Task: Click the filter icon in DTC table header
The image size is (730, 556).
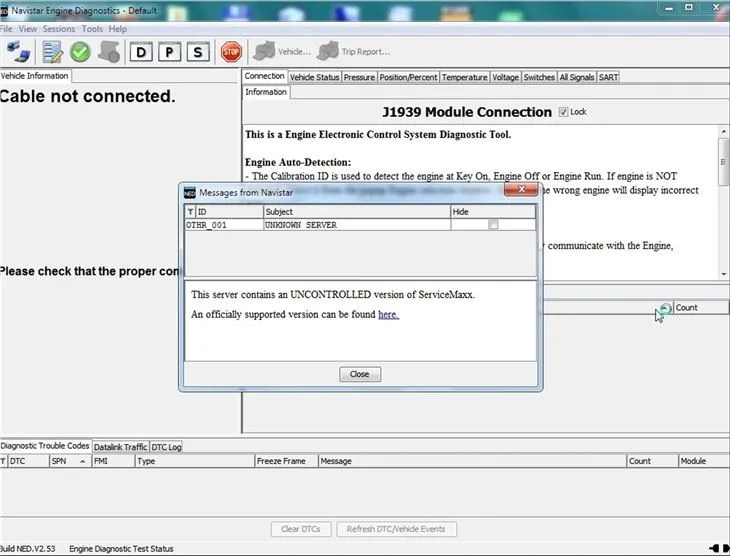Action: tap(3, 461)
